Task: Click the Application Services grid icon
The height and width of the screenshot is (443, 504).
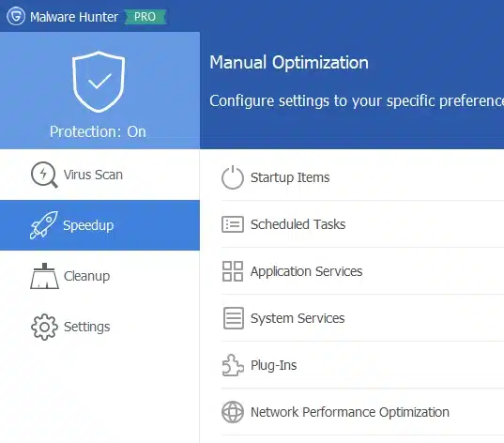Action: [x=233, y=271]
